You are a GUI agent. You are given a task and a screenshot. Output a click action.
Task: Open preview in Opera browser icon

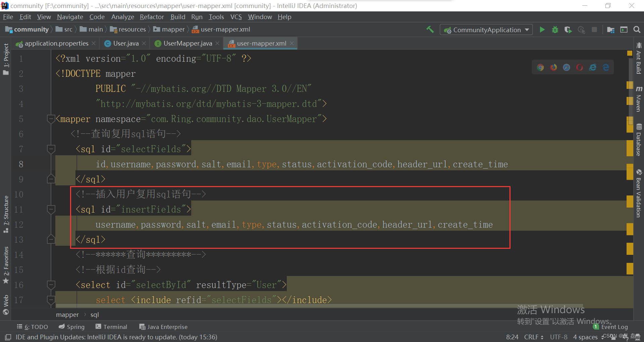click(580, 67)
